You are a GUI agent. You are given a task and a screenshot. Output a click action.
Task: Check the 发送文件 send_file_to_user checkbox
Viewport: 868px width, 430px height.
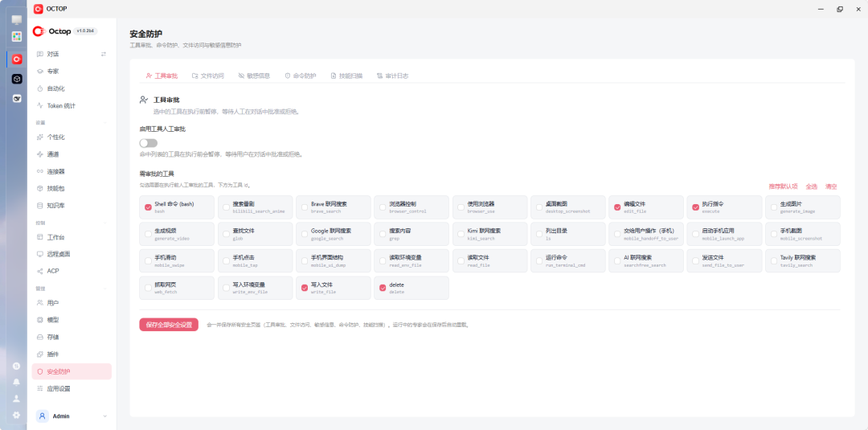[696, 261]
